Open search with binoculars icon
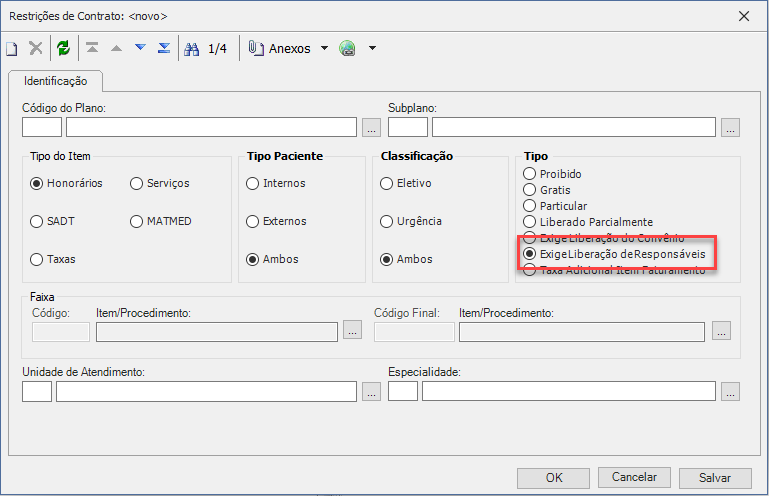The width and height of the screenshot is (769, 496). click(x=192, y=49)
